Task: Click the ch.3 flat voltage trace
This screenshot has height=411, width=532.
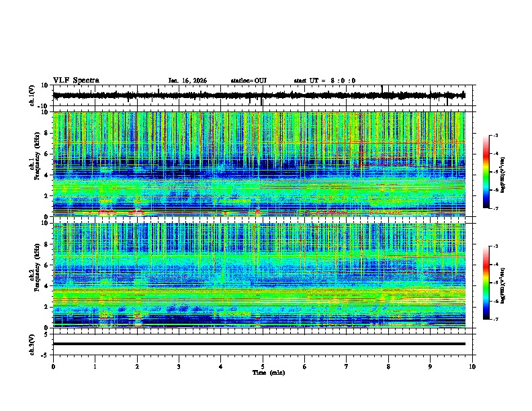Action: pos(259,344)
